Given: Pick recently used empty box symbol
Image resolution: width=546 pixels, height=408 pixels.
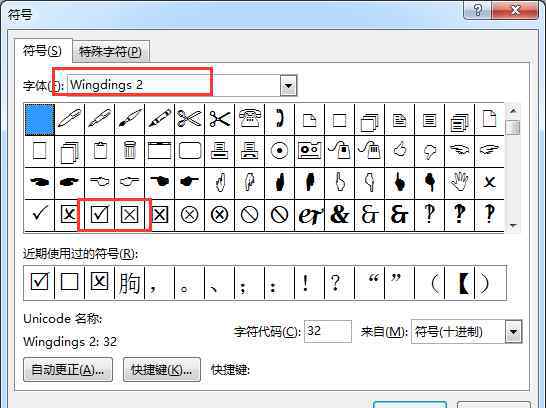Looking at the screenshot, I should (x=69, y=282).
